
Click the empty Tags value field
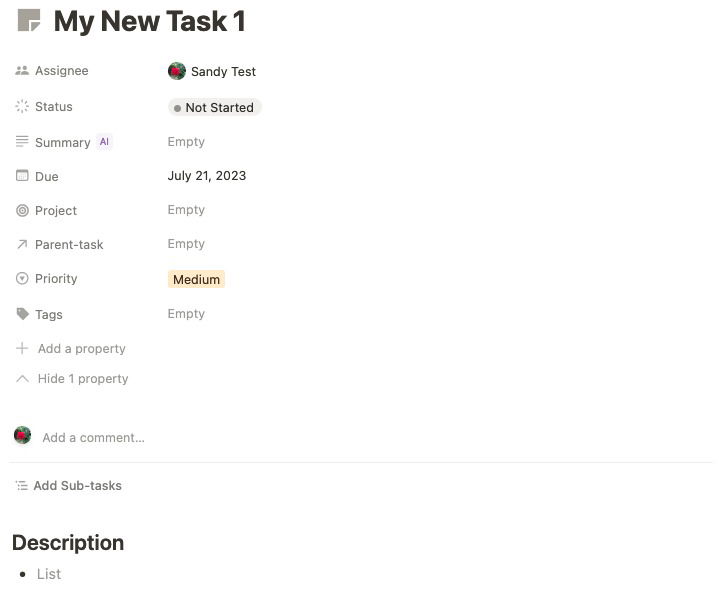click(186, 314)
